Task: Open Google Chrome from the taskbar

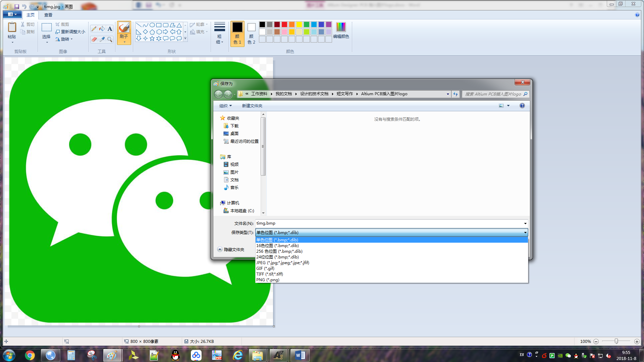Action: 30,355
